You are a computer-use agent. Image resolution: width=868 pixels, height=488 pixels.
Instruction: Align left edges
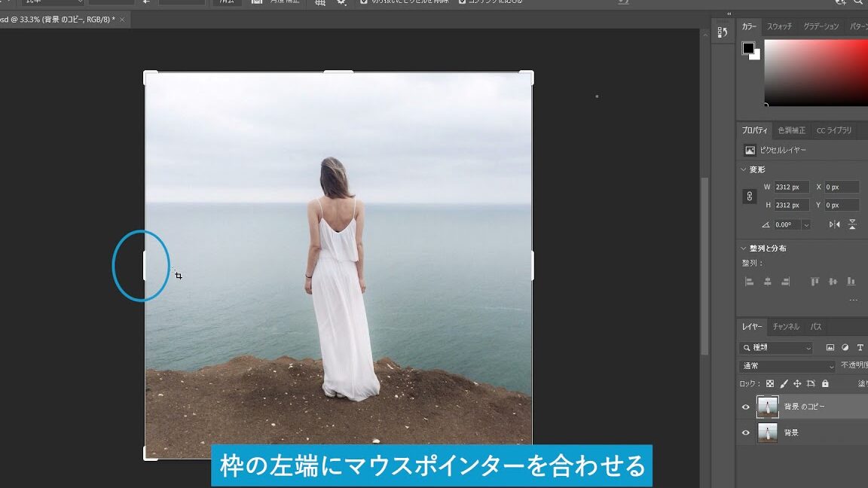749,282
